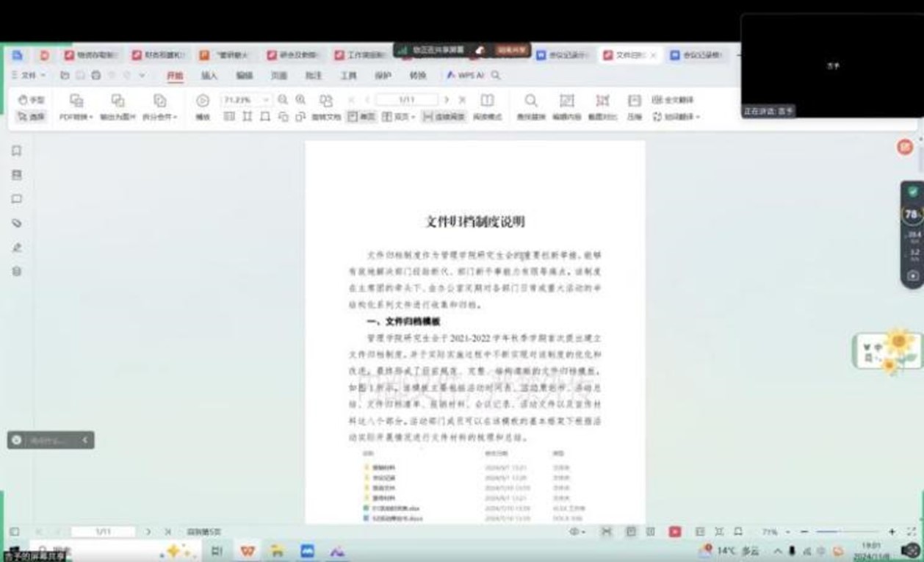Screen dimensions: 924x562
Task: Open the bookmark panel in left sidebar
Action: tap(16, 151)
